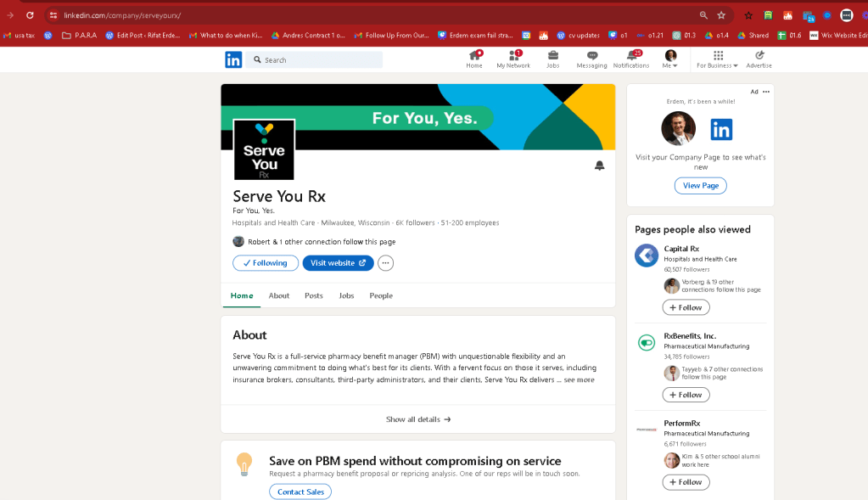Click the browser address bar URL
The height and width of the screenshot is (500, 868).
point(122,15)
